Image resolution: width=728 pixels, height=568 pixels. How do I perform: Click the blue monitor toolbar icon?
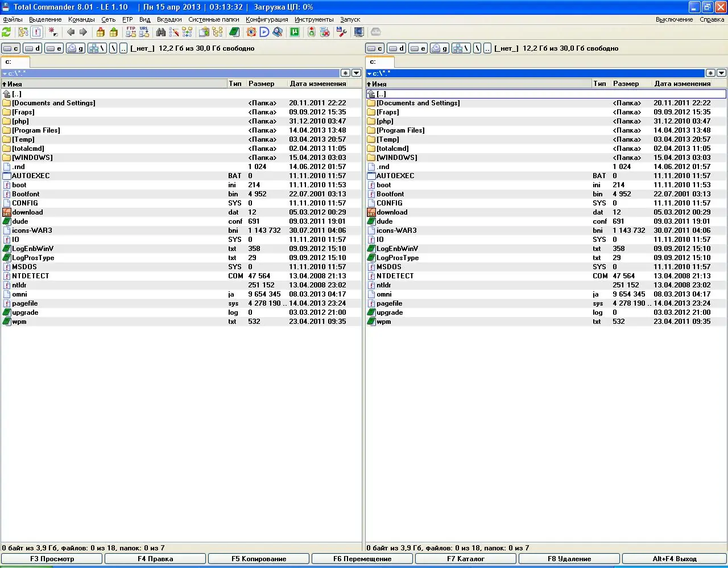tap(358, 32)
